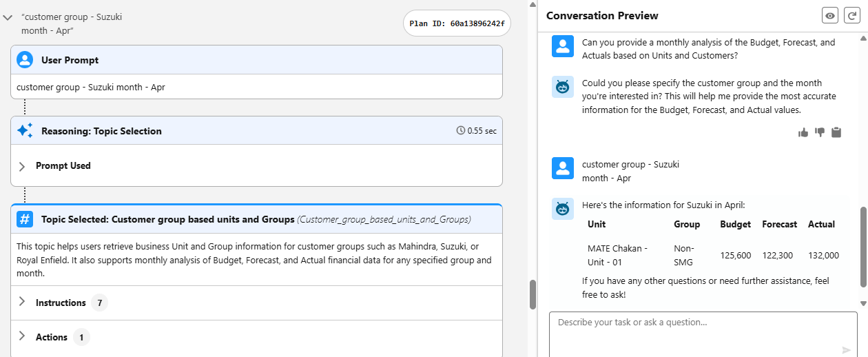Click the hashtag Topic Selected icon
Viewport: 868px width, 357px height.
tap(25, 220)
